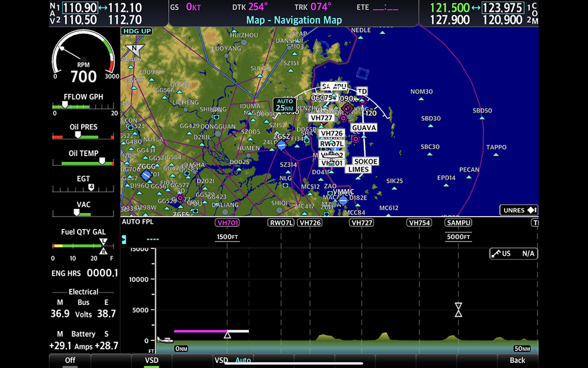
Task: Select RW07L waypoint in VSD profile
Action: [281, 223]
